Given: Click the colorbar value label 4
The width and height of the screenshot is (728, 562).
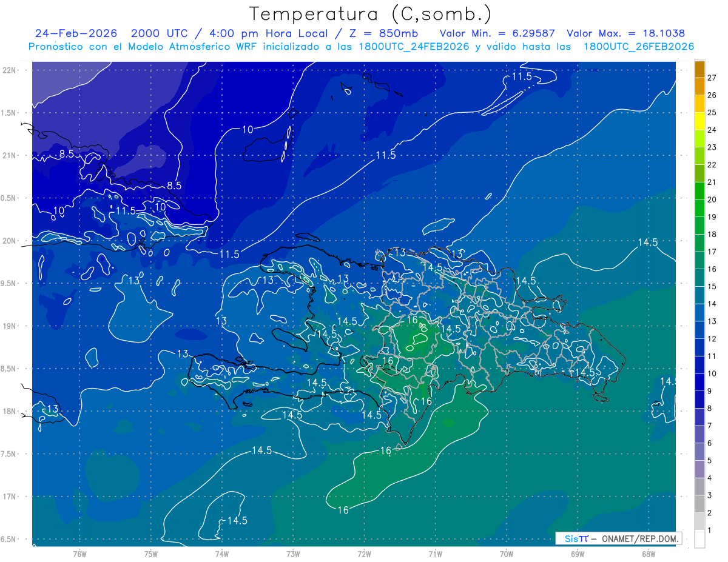Looking at the screenshot, I should [710, 478].
